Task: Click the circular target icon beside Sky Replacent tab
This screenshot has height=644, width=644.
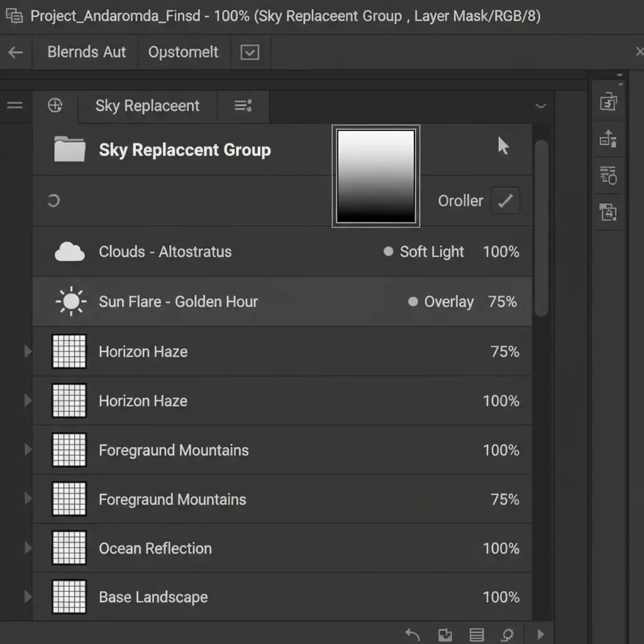Action: pyautogui.click(x=55, y=106)
